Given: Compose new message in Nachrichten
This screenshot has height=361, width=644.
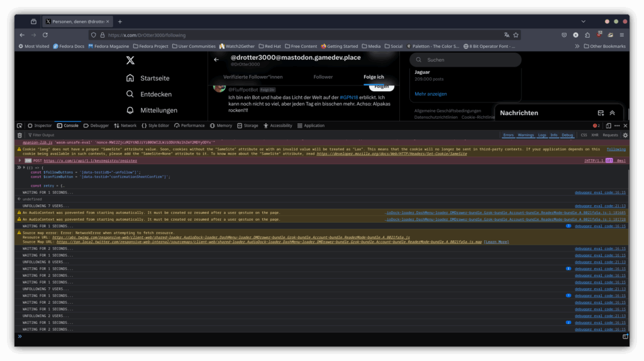Looking at the screenshot, I should tap(601, 113).
